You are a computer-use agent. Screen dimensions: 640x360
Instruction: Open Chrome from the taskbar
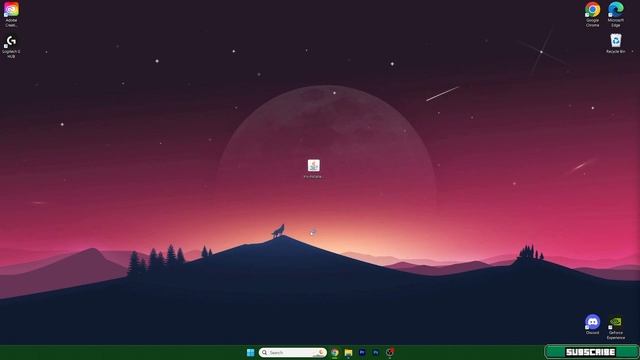(x=335, y=352)
